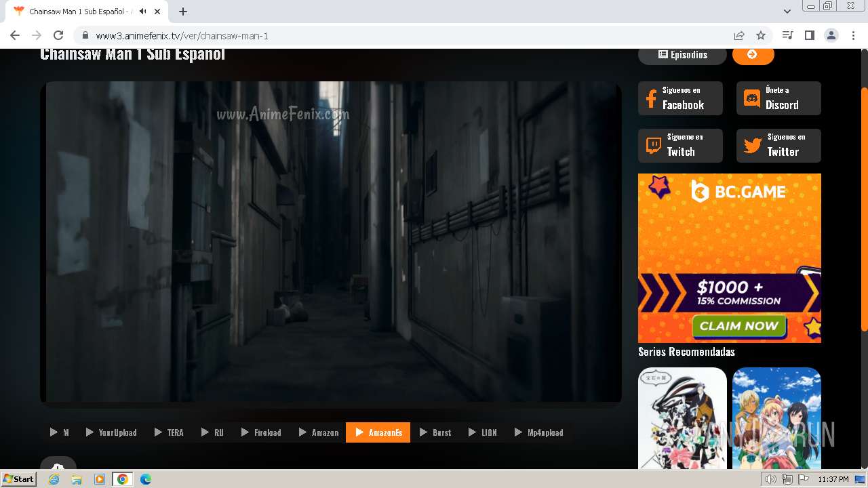Open first recommended series thumbnail
The width and height of the screenshot is (868, 488).
coord(682,418)
